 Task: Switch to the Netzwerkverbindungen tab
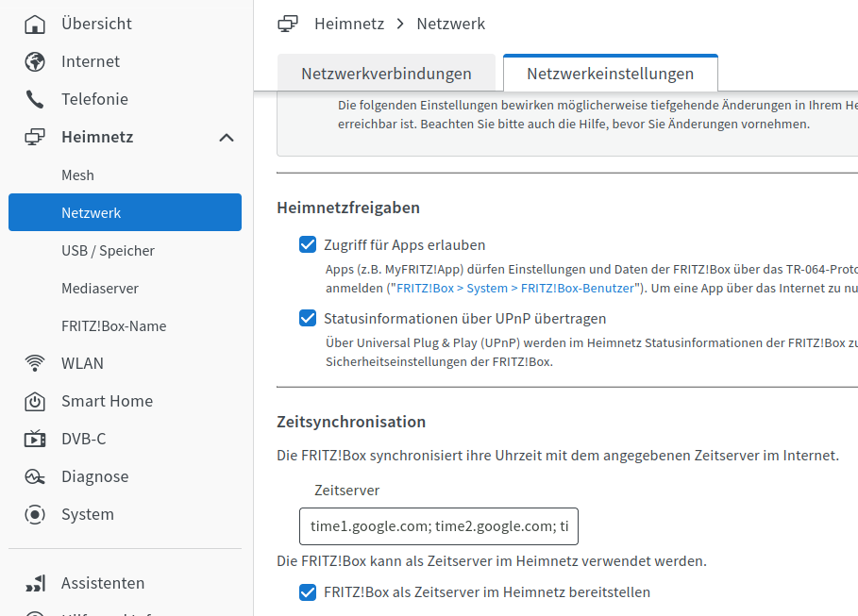tap(386, 74)
